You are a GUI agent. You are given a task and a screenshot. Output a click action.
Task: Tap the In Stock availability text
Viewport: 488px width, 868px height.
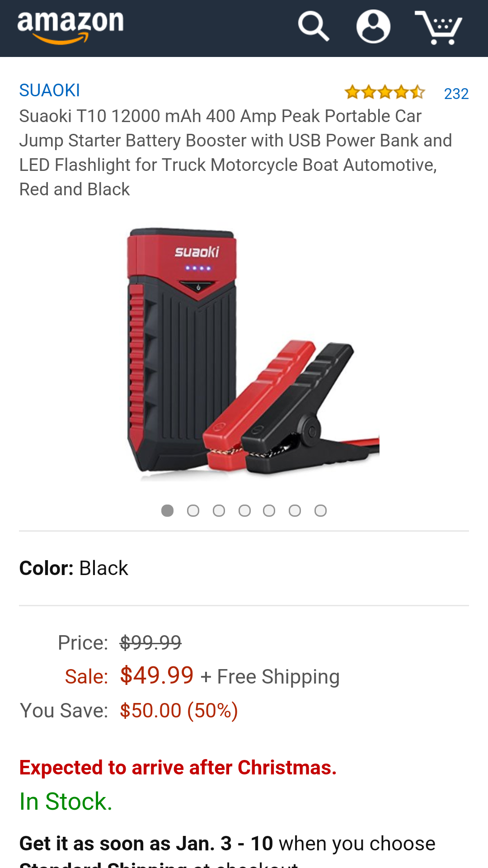pyautogui.click(x=66, y=802)
